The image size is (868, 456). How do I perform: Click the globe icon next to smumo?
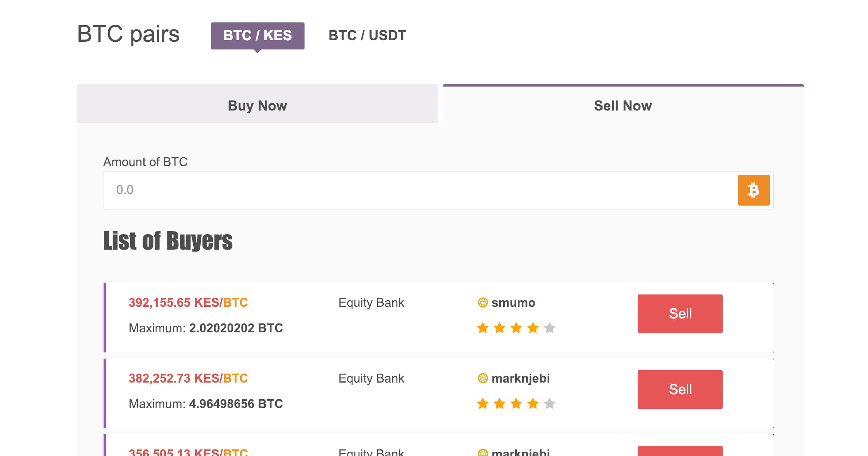[483, 303]
